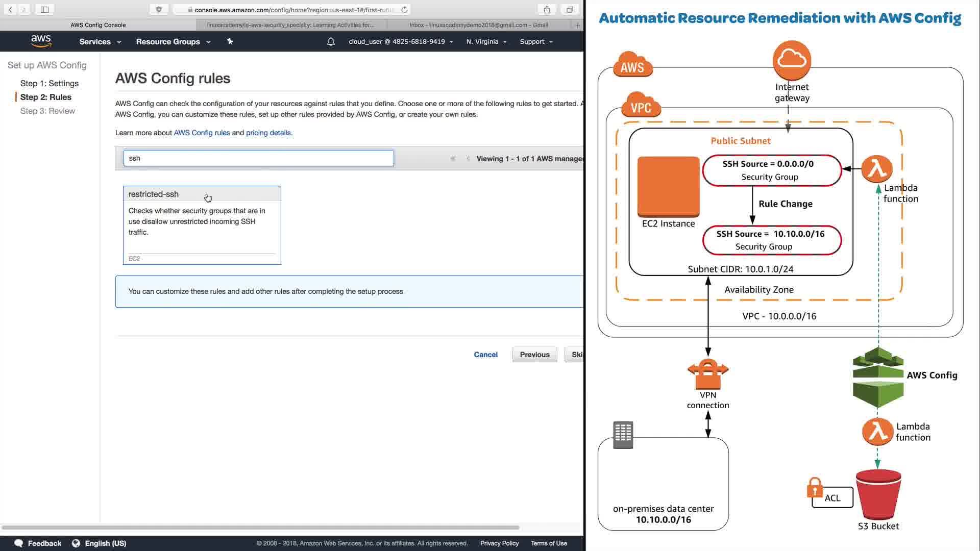The height and width of the screenshot is (551, 980).
Task: Go to Step 1: Settings
Action: (x=50, y=83)
